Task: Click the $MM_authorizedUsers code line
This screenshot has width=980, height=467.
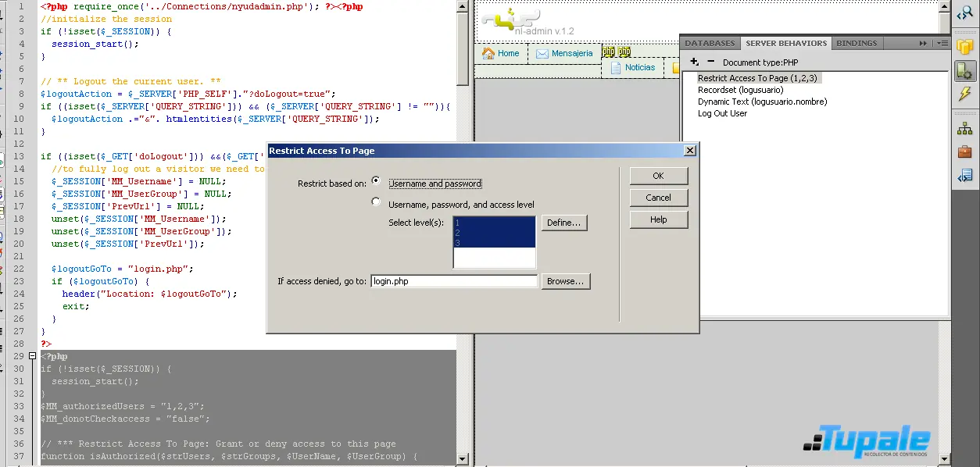Action: tap(122, 406)
